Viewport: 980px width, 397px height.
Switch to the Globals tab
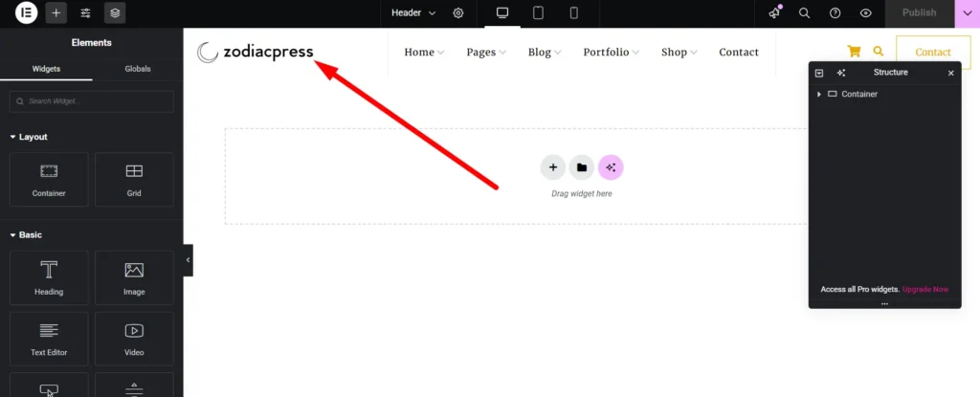(138, 69)
